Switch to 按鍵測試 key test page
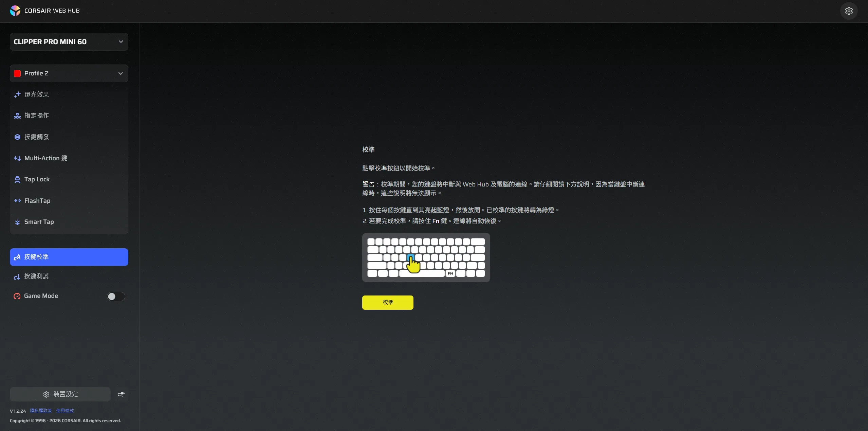Image resolution: width=868 pixels, height=431 pixels. (x=69, y=276)
